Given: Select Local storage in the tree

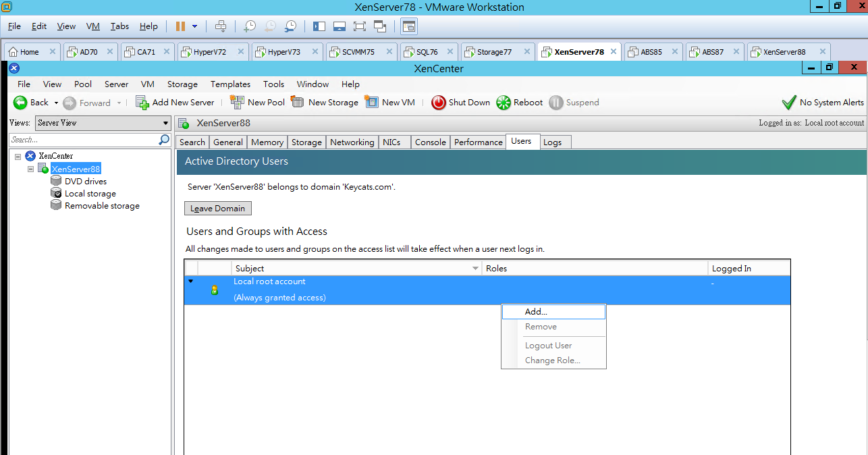Looking at the screenshot, I should pyautogui.click(x=90, y=194).
